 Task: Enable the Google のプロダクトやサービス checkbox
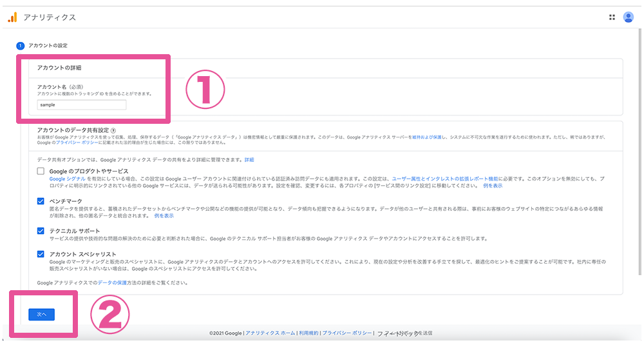(x=41, y=172)
